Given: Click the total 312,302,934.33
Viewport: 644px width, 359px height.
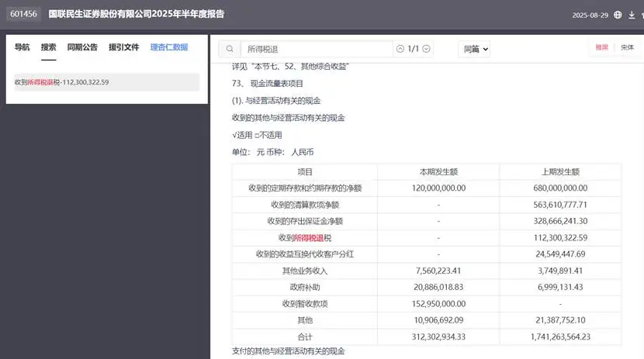Looking at the screenshot, I should tap(438, 337).
